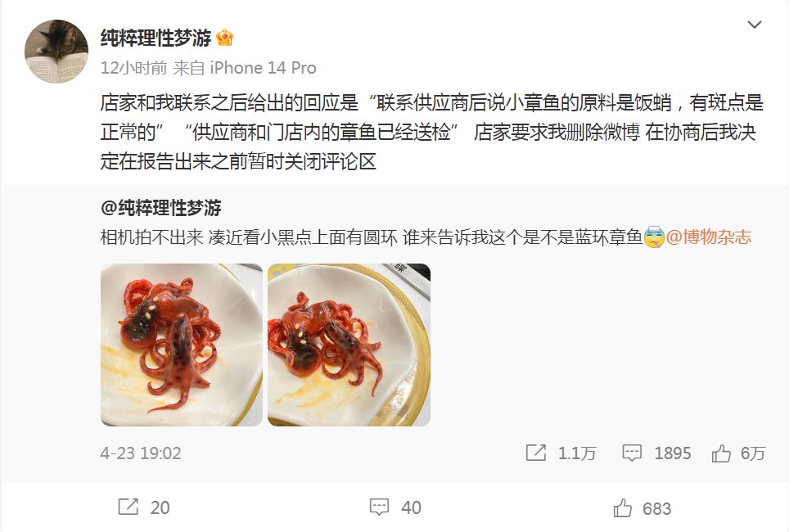The height and width of the screenshot is (532, 789).
Task: Open the post options chevron menu
Action: click(755, 25)
